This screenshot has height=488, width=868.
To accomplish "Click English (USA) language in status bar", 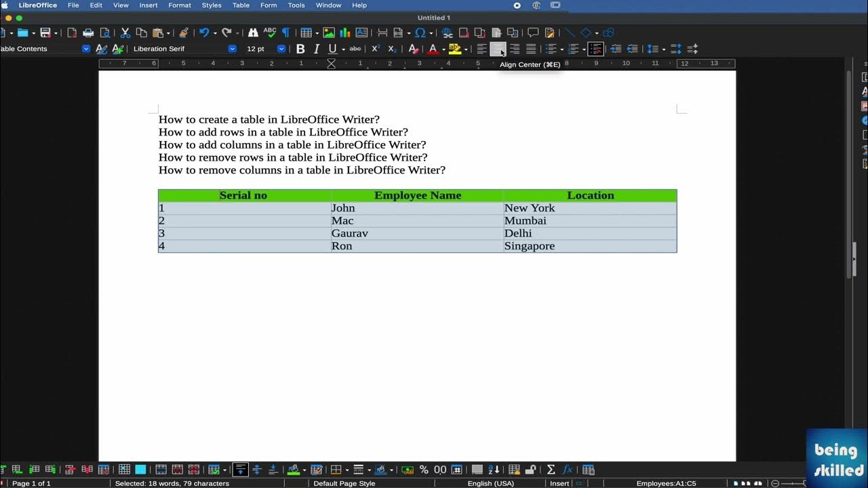I will 491,483.
